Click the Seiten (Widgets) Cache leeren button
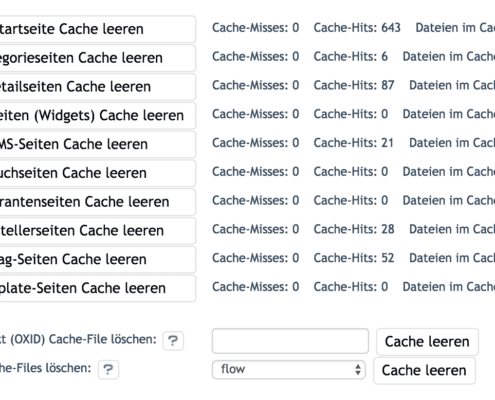The image size is (495, 400). (97, 115)
